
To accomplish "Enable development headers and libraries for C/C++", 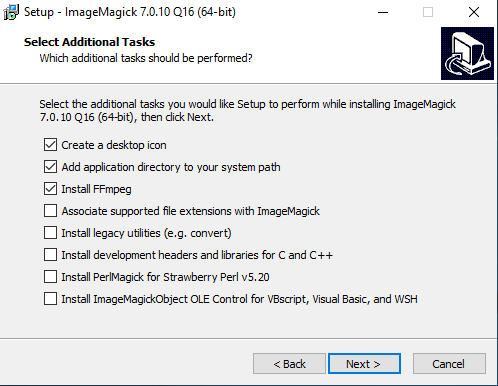I will (50, 255).
